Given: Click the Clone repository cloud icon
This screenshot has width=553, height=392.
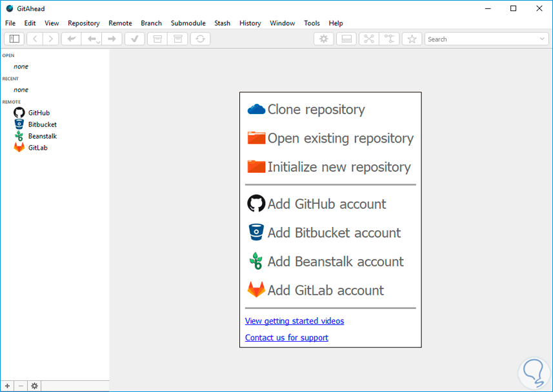Looking at the screenshot, I should (x=256, y=110).
